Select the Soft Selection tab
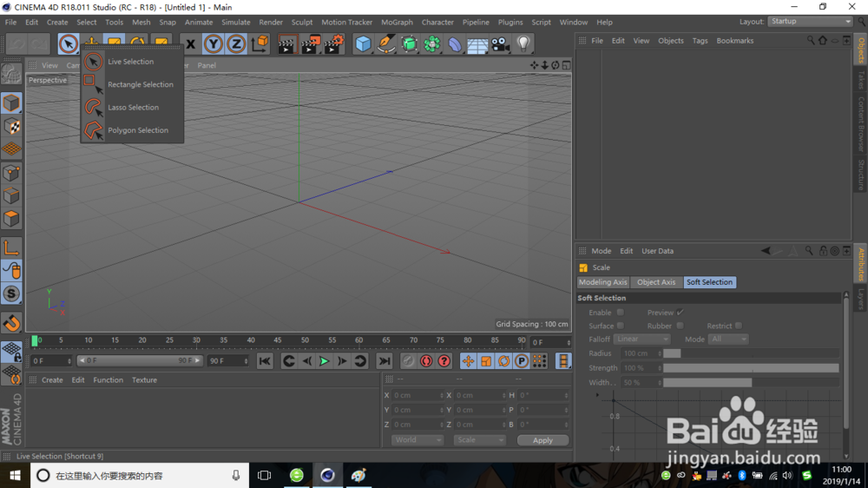The image size is (868, 488). point(709,282)
